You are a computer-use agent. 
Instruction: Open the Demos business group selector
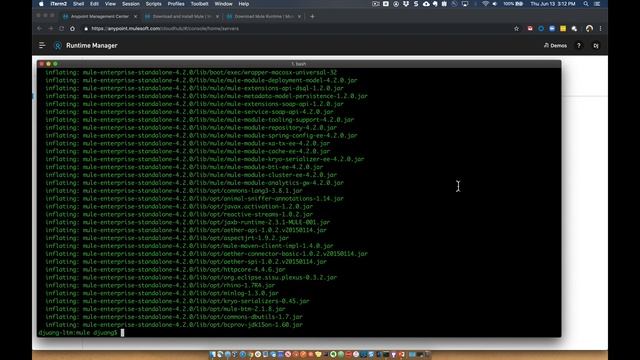pyautogui.click(x=555, y=46)
